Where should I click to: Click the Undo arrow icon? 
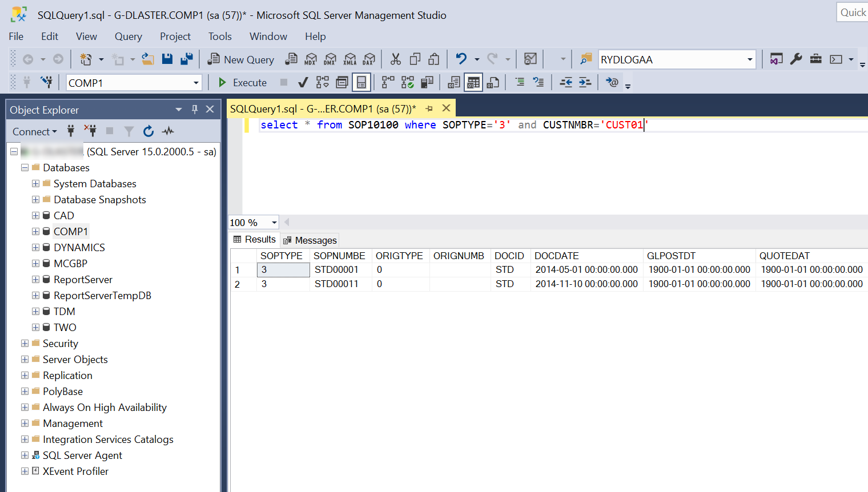[461, 59]
